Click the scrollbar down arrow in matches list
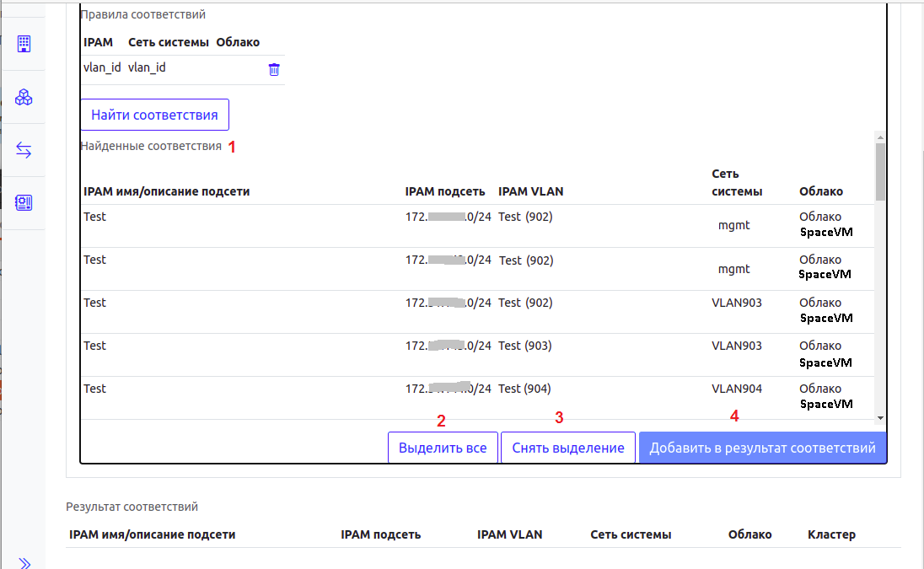Image resolution: width=924 pixels, height=569 pixels. pyautogui.click(x=880, y=417)
